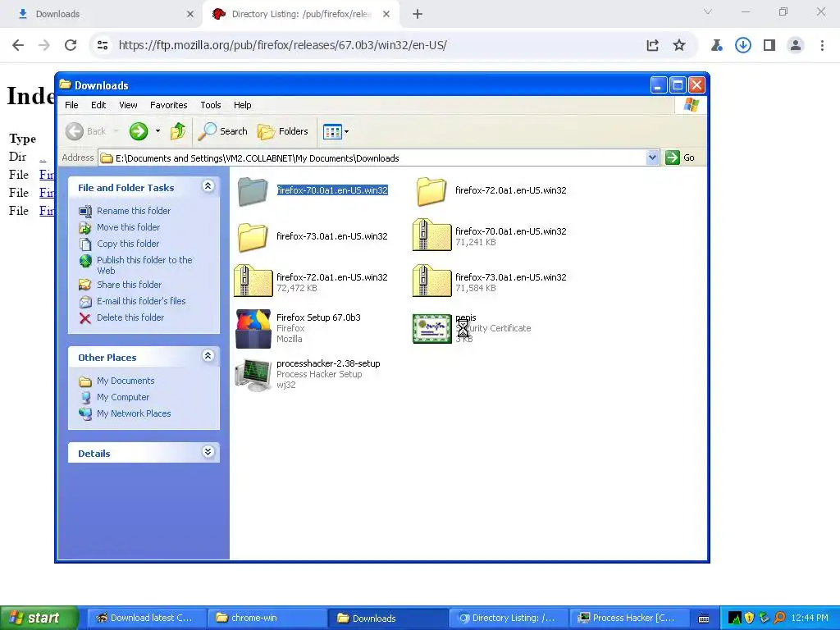This screenshot has height=630, width=840.
Task: Click the Windows start button
Action: (39, 618)
